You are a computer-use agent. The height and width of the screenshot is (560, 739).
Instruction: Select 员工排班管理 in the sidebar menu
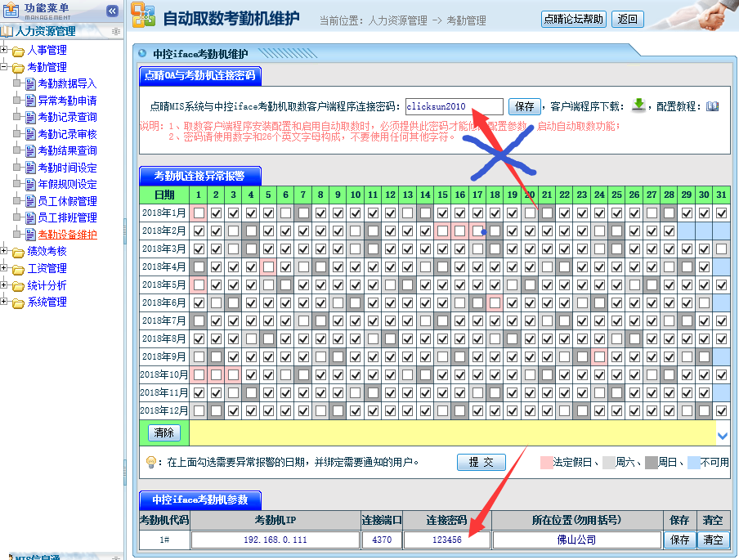[67, 217]
